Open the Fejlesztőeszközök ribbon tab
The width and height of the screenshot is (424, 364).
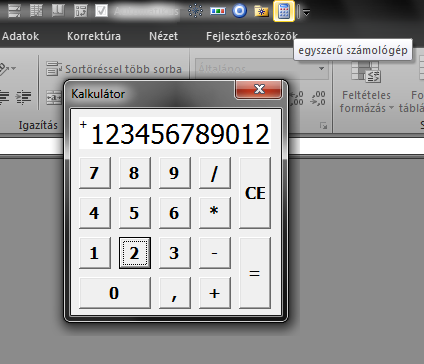coord(252,36)
